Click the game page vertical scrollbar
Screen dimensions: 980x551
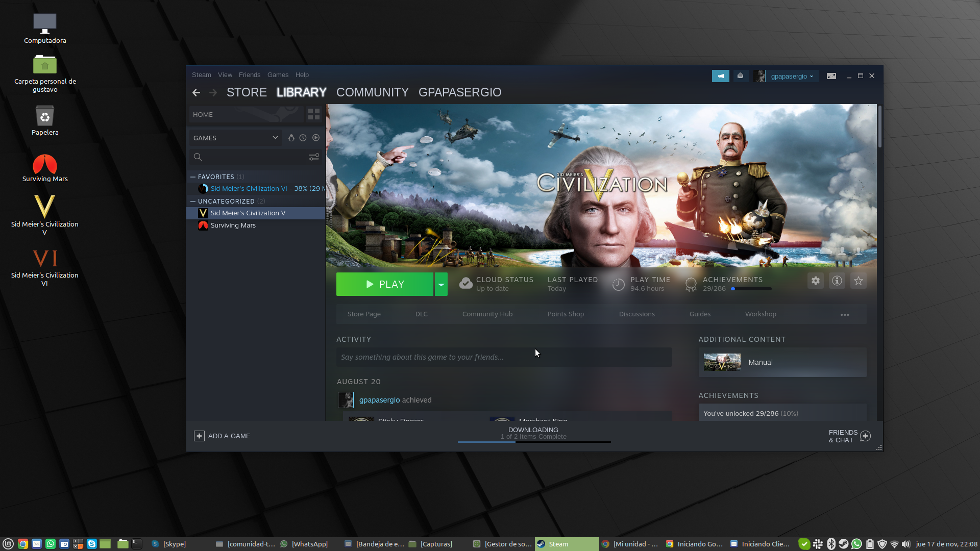[879, 127]
